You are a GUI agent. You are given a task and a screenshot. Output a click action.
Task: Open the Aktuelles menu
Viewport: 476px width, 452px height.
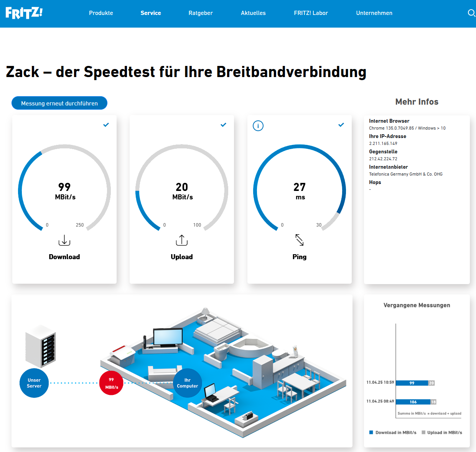[x=253, y=13]
